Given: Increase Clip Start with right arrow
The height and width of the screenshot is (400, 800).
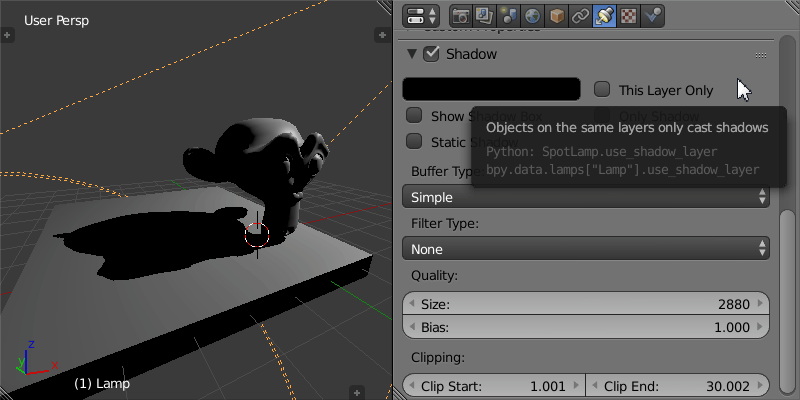Looking at the screenshot, I should pyautogui.click(x=577, y=386).
